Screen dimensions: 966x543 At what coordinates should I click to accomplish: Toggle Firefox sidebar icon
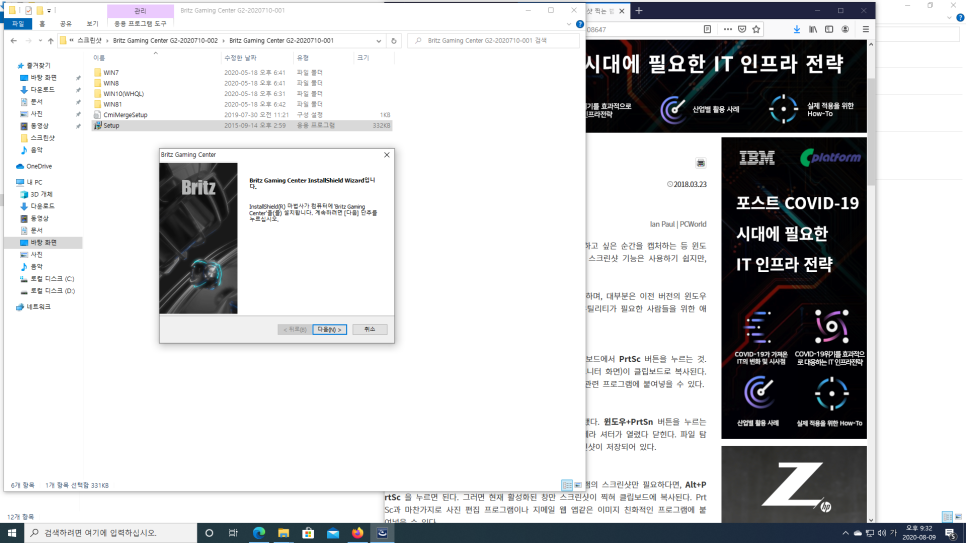[x=829, y=29]
